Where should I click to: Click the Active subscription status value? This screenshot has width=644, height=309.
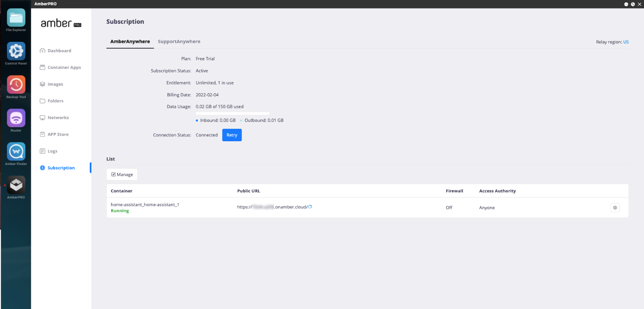202,71
